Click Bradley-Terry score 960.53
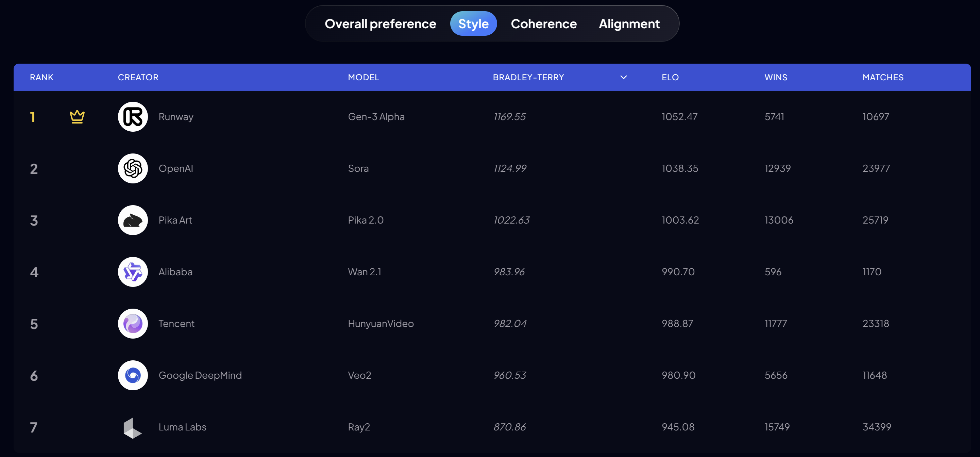 pyautogui.click(x=510, y=375)
